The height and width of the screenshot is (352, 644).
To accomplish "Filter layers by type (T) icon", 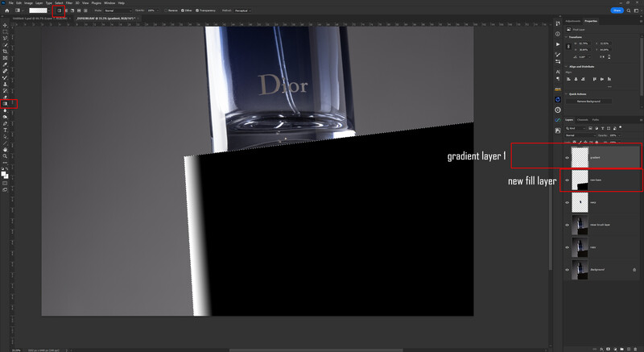I will click(602, 128).
